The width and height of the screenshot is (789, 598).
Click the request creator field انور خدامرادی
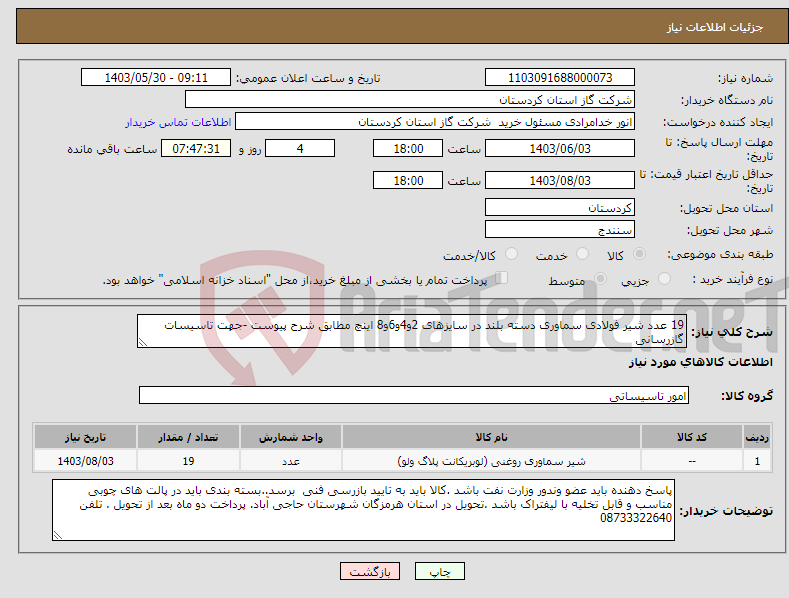[435, 122]
